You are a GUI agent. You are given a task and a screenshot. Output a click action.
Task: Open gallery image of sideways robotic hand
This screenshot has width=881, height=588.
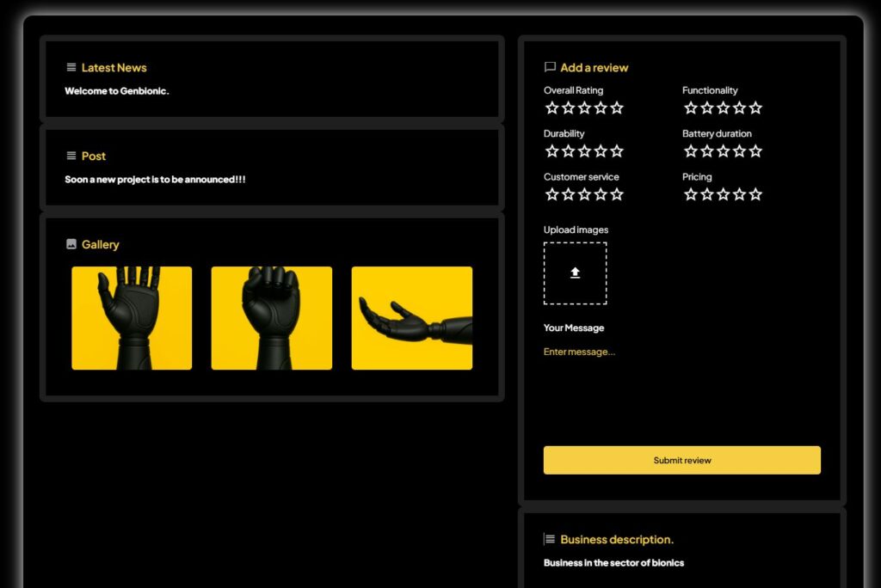click(412, 318)
